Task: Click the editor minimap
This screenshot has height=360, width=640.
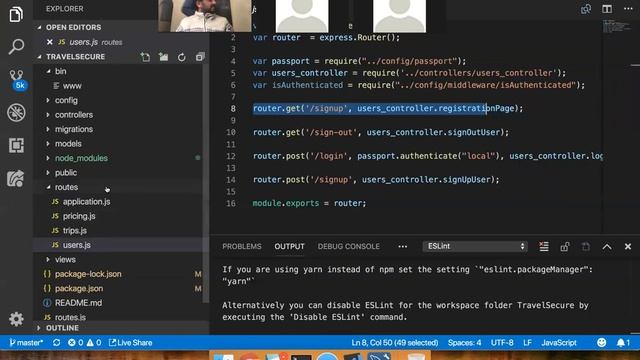Action: [x=617, y=27]
